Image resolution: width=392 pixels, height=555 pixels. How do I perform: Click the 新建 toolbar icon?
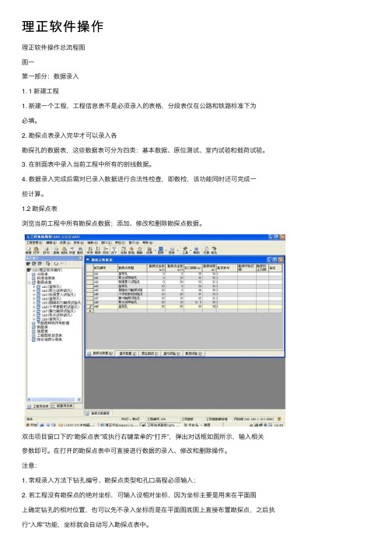click(x=28, y=251)
